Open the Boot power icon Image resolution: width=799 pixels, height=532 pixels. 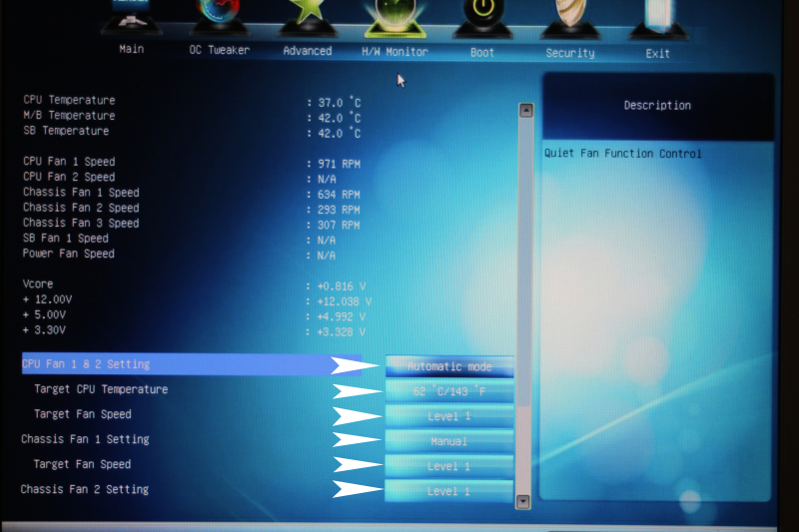click(x=482, y=19)
